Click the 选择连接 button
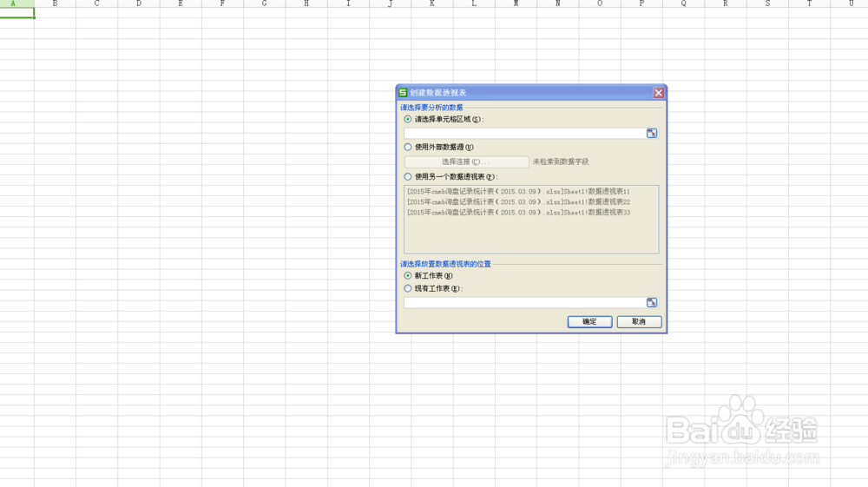868x487 pixels. click(466, 161)
